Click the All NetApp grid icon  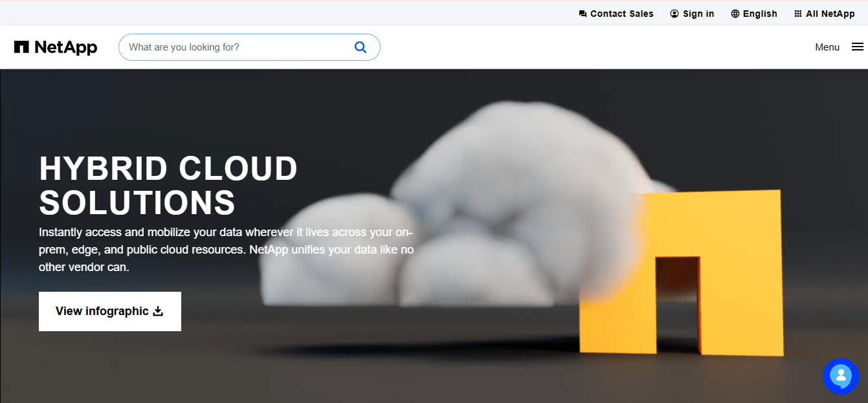point(798,14)
